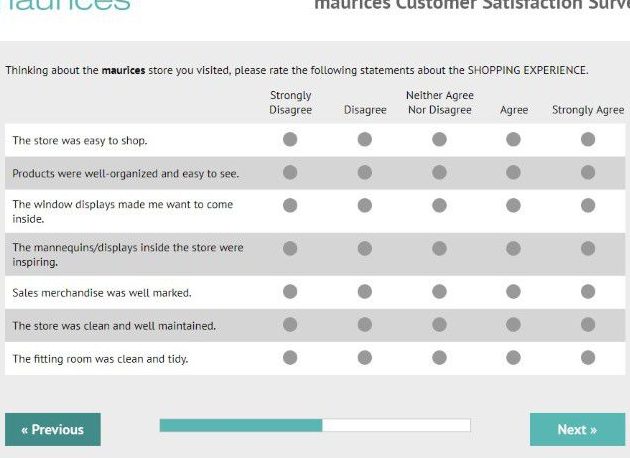Screen dimensions: 630x458
Task: Choose Agree for 'The store was clean and well maintained'
Action: 513,325
